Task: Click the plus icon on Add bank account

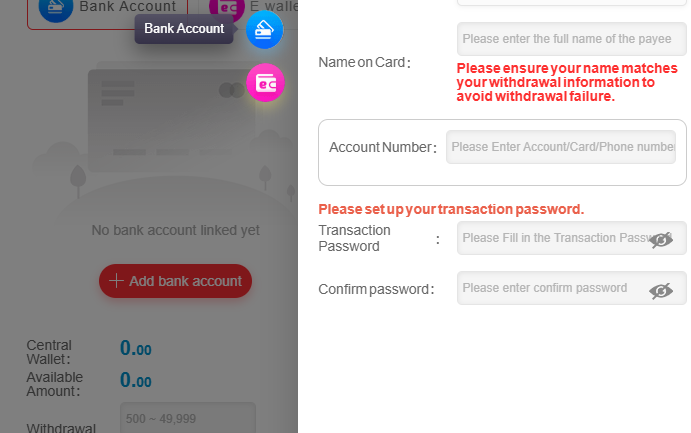Action: click(x=116, y=281)
